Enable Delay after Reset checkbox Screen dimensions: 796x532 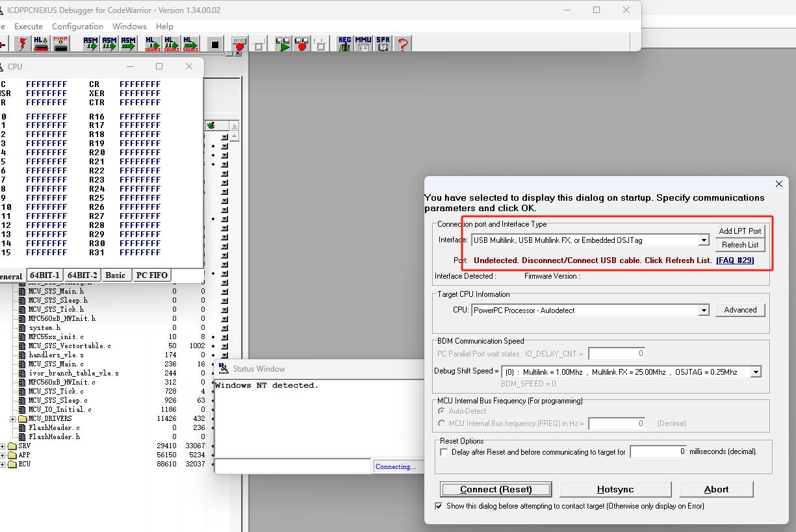444,451
